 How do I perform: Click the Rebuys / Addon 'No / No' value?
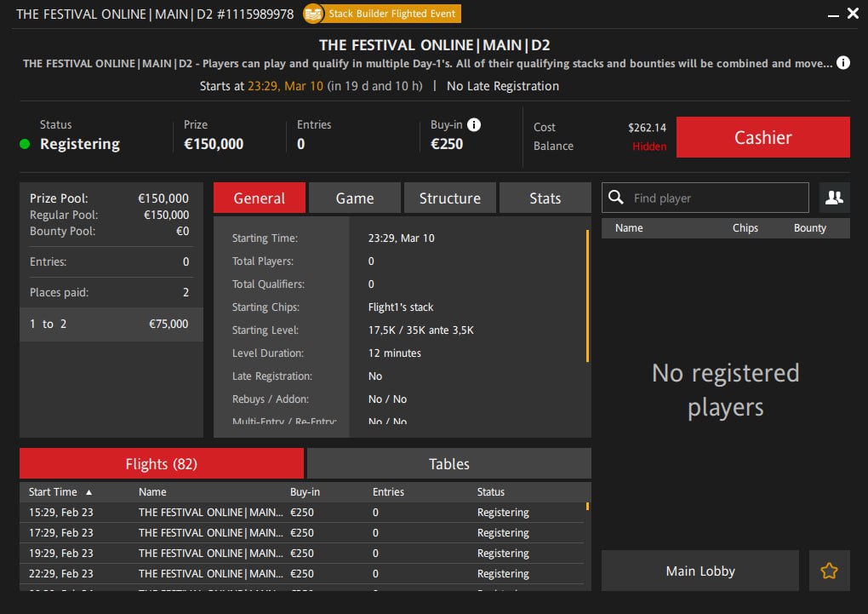pyautogui.click(x=387, y=399)
